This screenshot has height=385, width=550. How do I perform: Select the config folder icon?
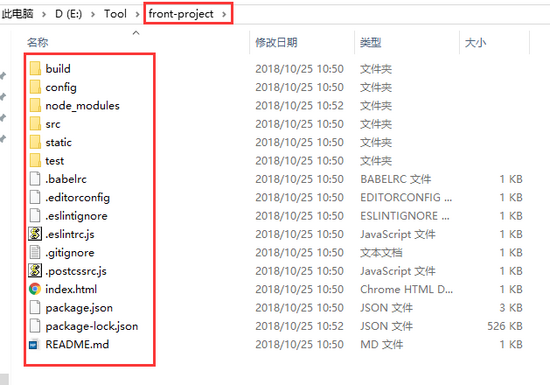pos(35,87)
